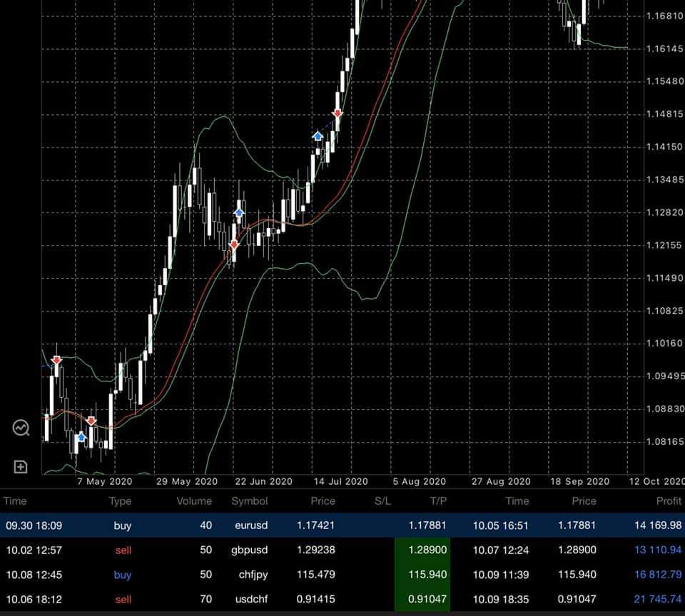This screenshot has height=616, width=685.
Task: Click open time 10.06 18:12
Action: tap(34, 599)
